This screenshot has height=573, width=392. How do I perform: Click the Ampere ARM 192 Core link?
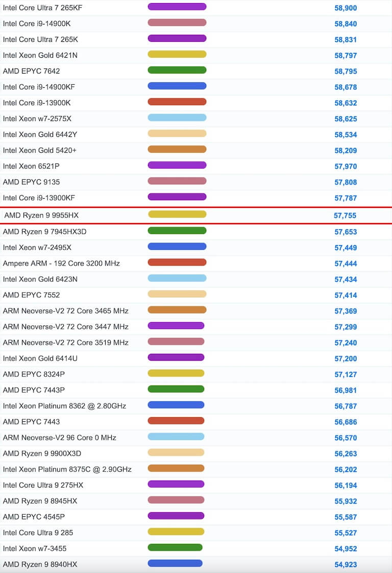(x=61, y=264)
